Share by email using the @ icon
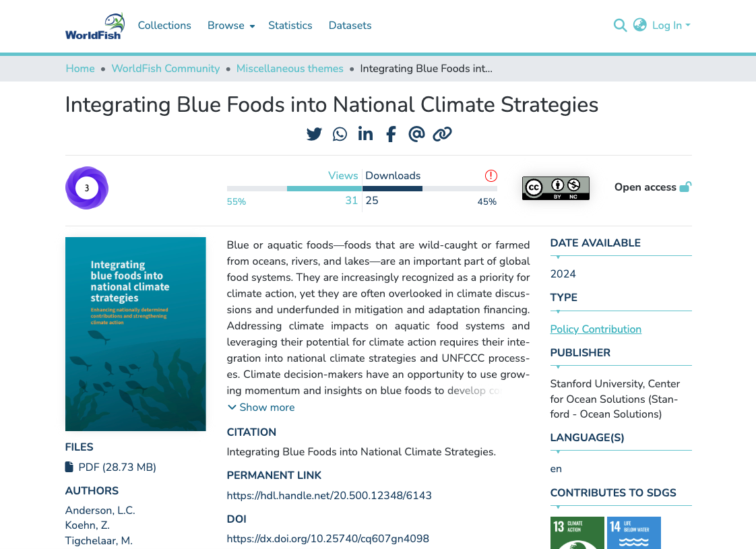The width and height of the screenshot is (756, 549). click(416, 134)
